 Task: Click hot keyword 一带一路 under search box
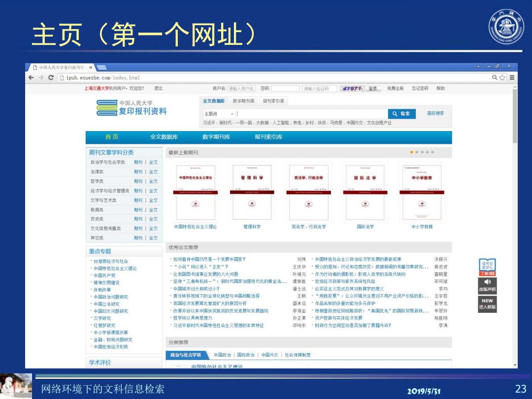point(244,123)
